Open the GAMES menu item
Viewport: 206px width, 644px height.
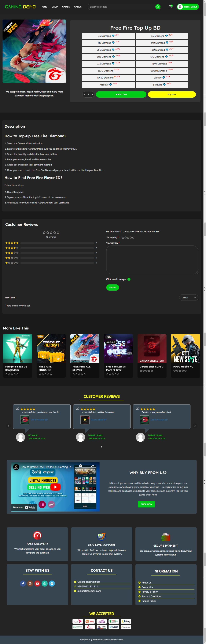(66, 7)
